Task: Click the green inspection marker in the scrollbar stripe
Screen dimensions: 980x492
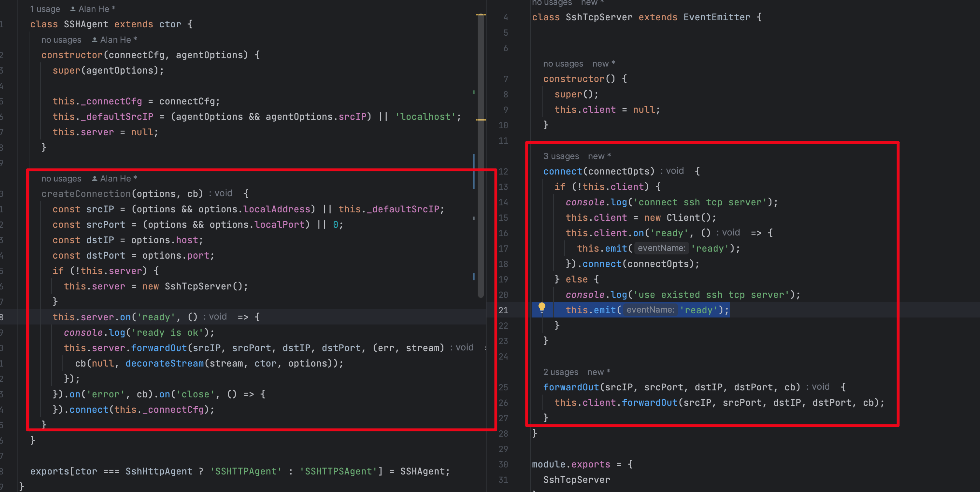Action: coord(474,93)
